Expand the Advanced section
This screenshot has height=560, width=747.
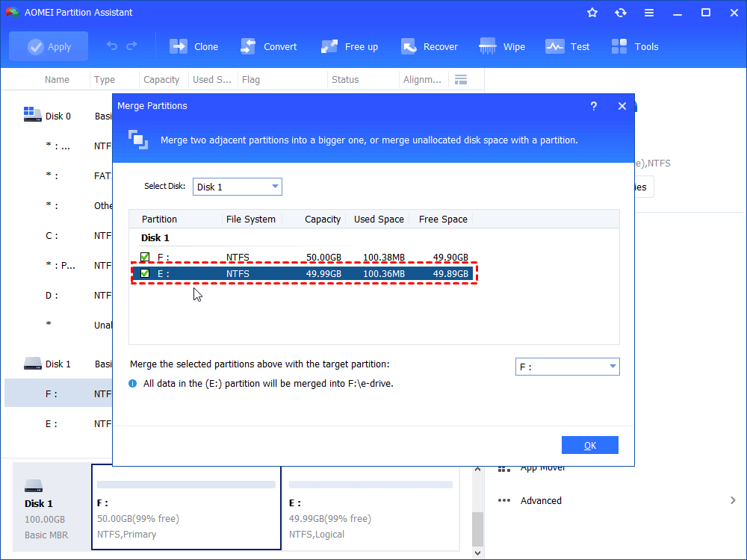click(733, 500)
